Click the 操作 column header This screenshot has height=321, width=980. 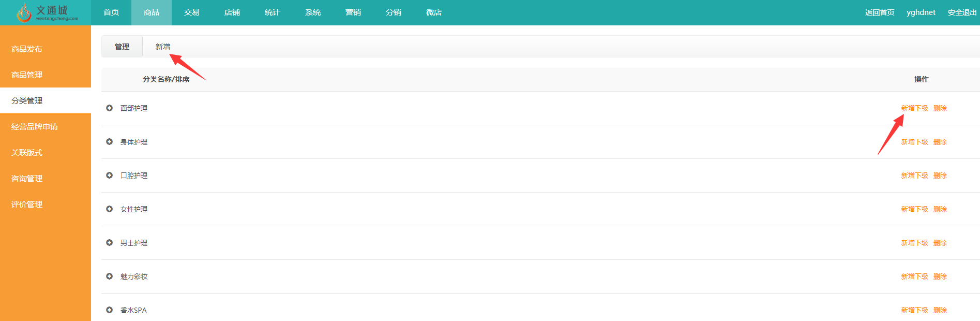coord(921,79)
